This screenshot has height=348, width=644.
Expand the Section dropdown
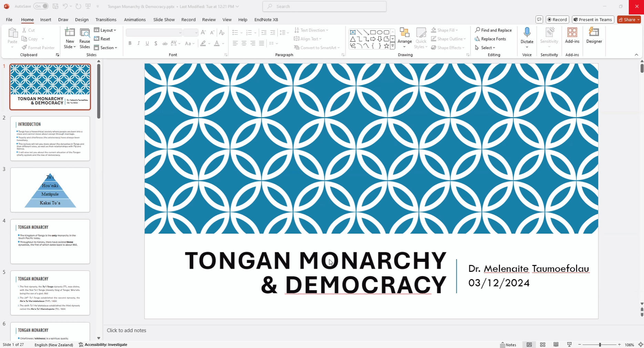(x=106, y=48)
